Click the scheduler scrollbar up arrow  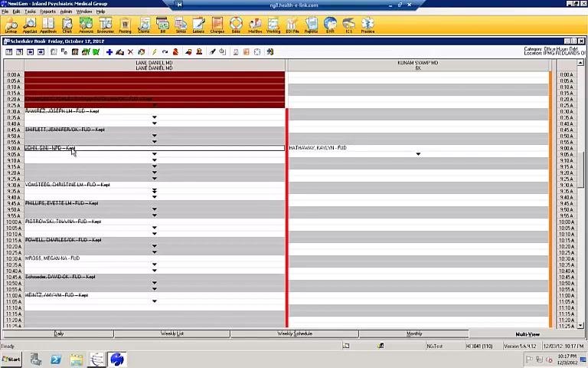point(580,62)
